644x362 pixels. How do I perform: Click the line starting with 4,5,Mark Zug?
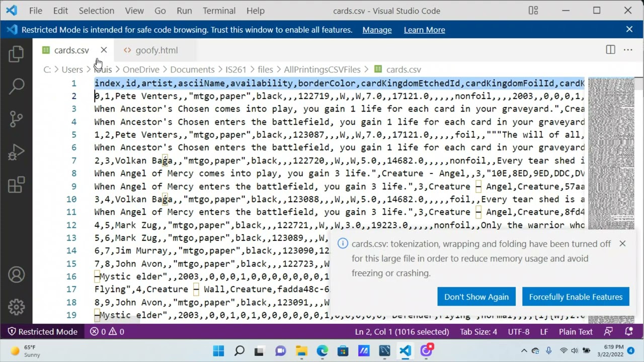click(x=340, y=225)
